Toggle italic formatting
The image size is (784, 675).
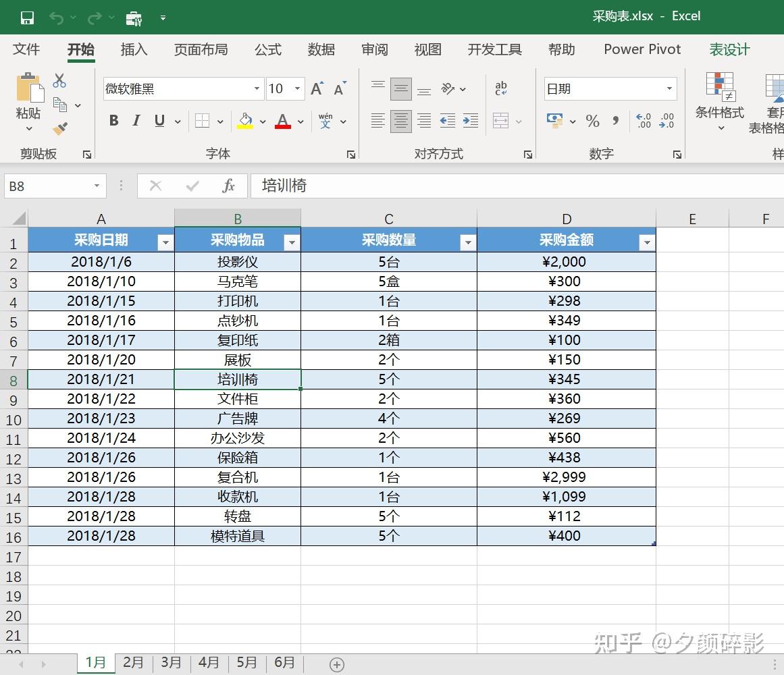136,120
